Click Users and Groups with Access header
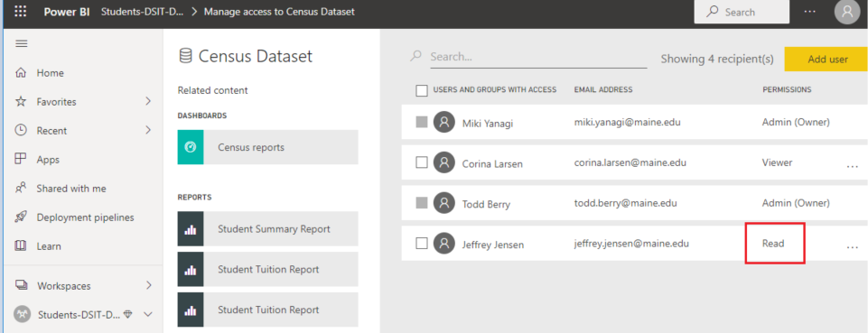This screenshot has height=333, width=868. coord(494,89)
